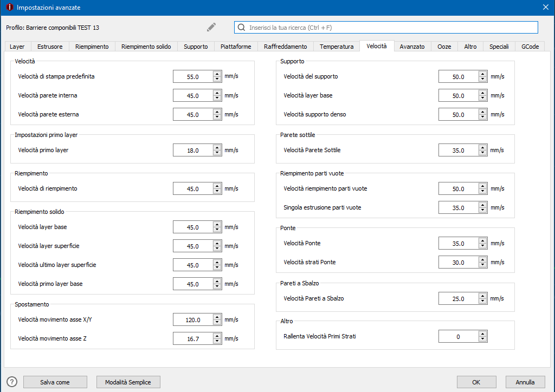The height and width of the screenshot is (392, 555).
Task: Increase Velocità del supporto value
Action: (x=482, y=74)
